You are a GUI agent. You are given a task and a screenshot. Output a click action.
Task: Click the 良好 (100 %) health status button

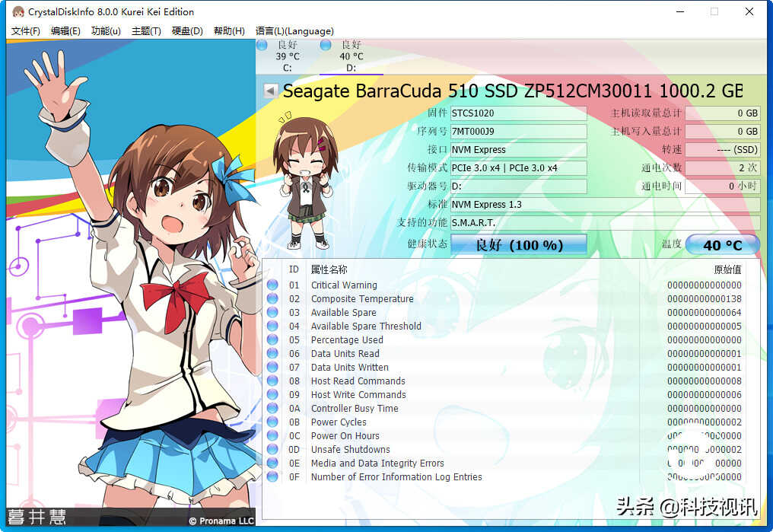coord(519,244)
